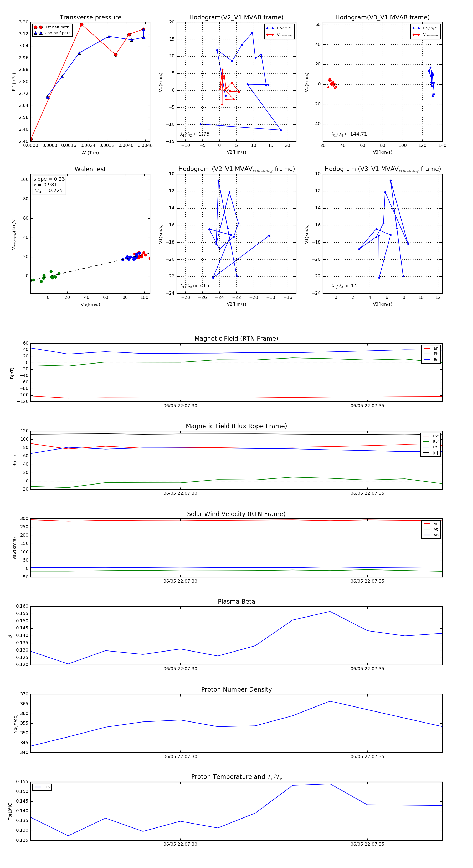
Task: Select the 'Vr' legend entry
Action: click(x=431, y=524)
